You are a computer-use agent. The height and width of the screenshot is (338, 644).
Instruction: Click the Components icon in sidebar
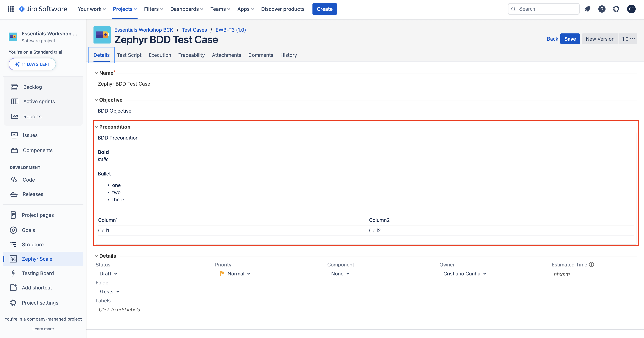[14, 150]
